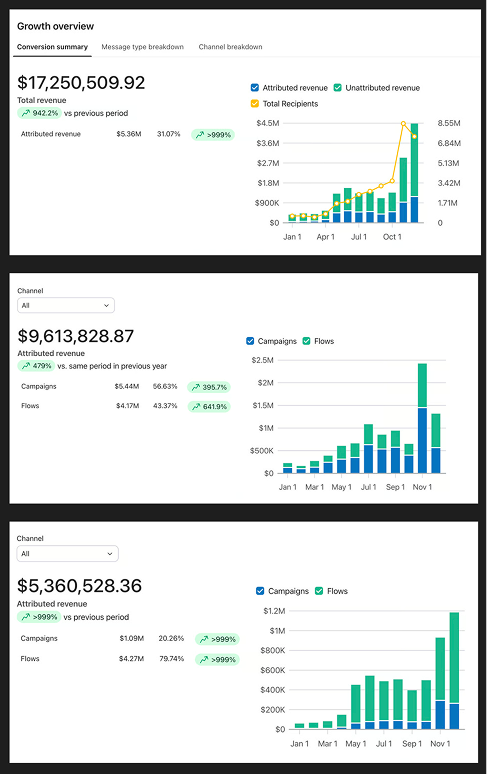Click the tallest bar in the Growth overview chart
The height and width of the screenshot is (774, 487).
[x=414, y=173]
